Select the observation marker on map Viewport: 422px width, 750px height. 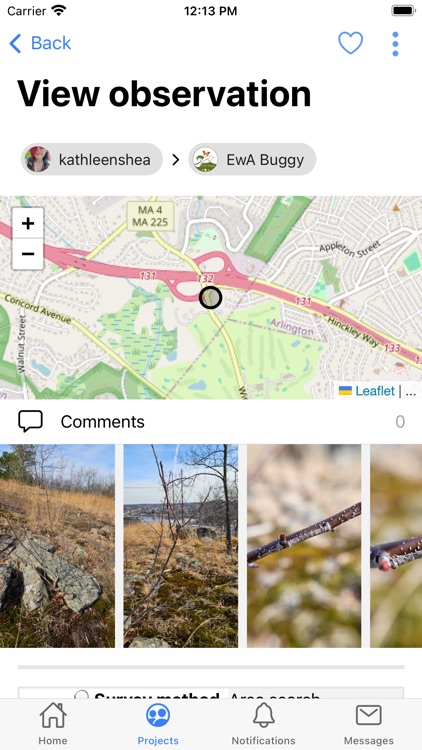point(211,298)
